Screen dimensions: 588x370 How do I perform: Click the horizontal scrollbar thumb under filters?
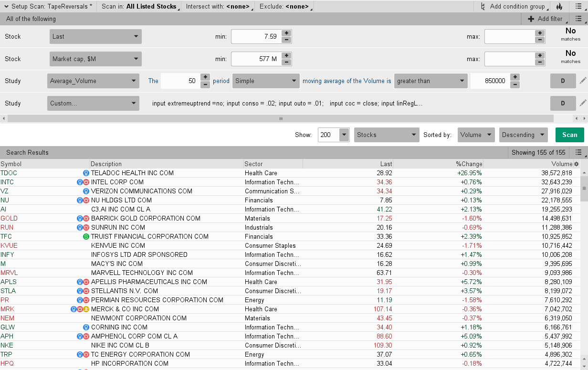(x=281, y=118)
